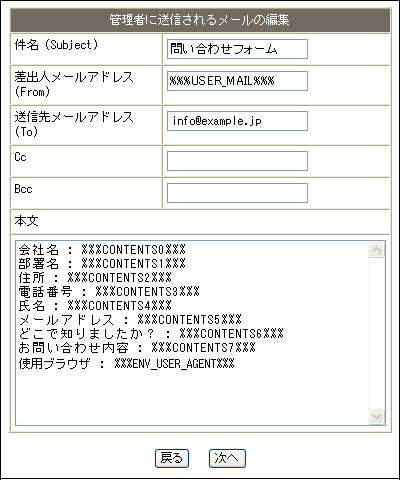This screenshot has height=480, width=400.
Task: Place cursor on the 会社名 line in body
Action: click(102, 250)
